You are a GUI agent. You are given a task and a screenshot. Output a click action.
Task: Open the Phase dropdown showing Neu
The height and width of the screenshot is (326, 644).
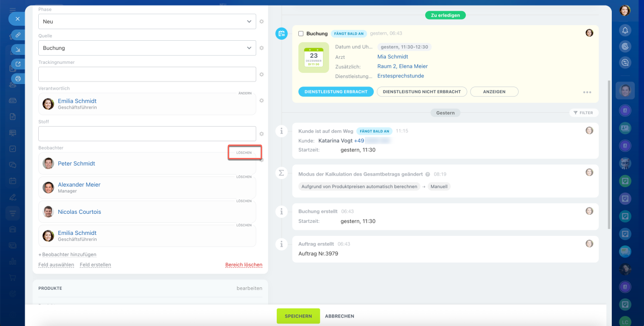pyautogui.click(x=147, y=22)
